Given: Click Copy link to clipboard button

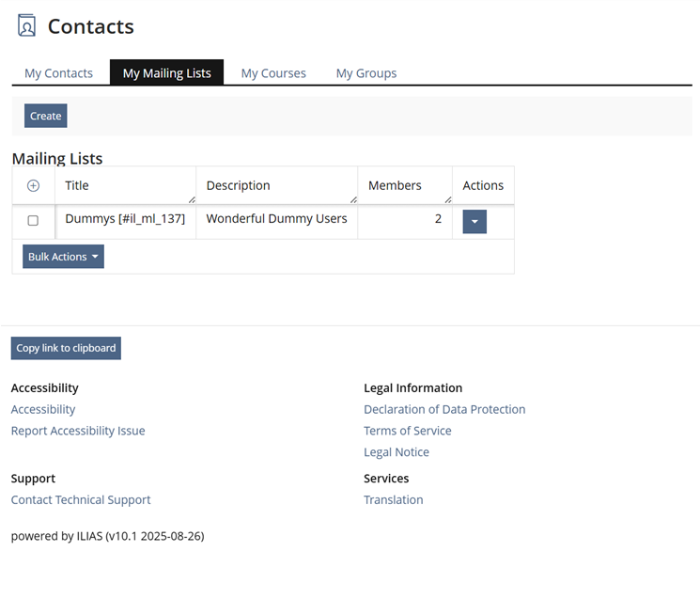Looking at the screenshot, I should pos(66,348).
